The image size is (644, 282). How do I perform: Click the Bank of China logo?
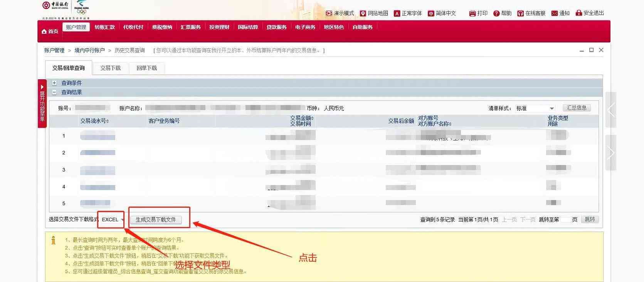pyautogui.click(x=55, y=5)
